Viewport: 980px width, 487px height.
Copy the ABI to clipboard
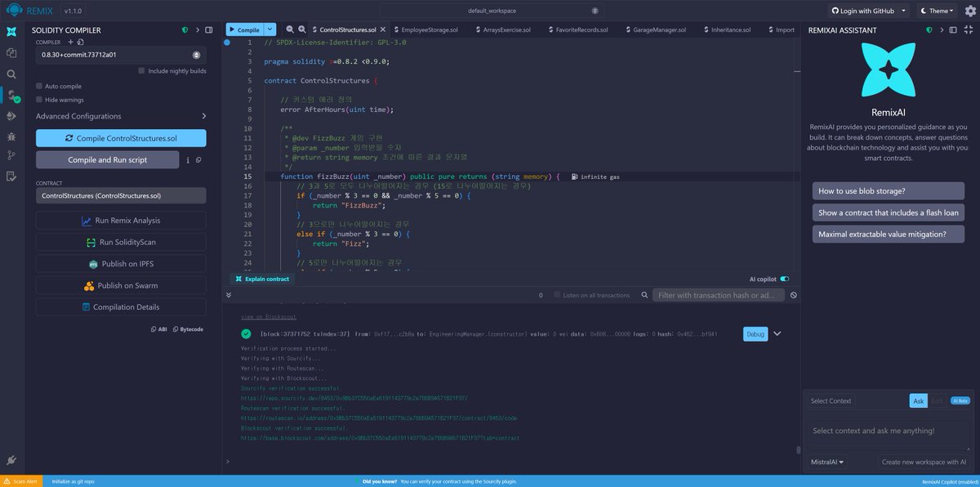pyautogui.click(x=159, y=328)
